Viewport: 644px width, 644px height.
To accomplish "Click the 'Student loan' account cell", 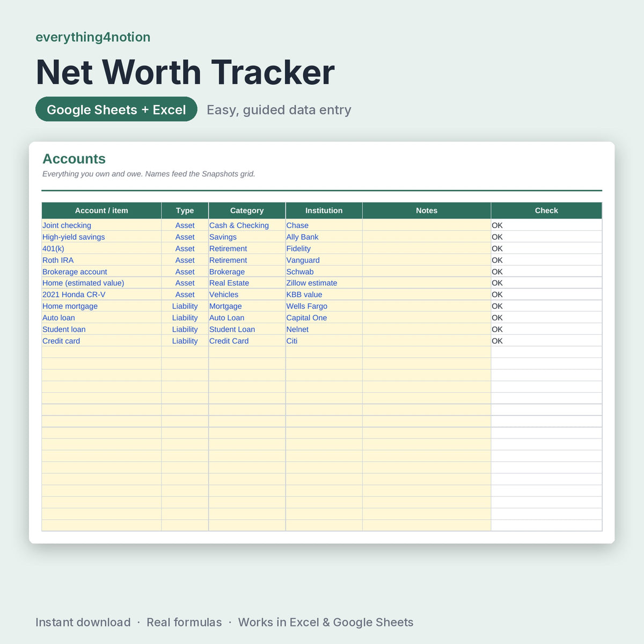I will tap(101, 329).
